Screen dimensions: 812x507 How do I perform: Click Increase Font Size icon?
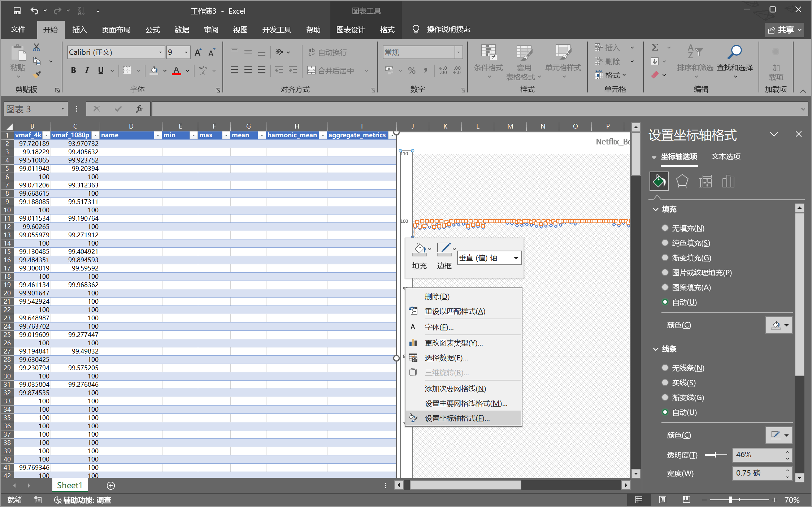point(198,52)
